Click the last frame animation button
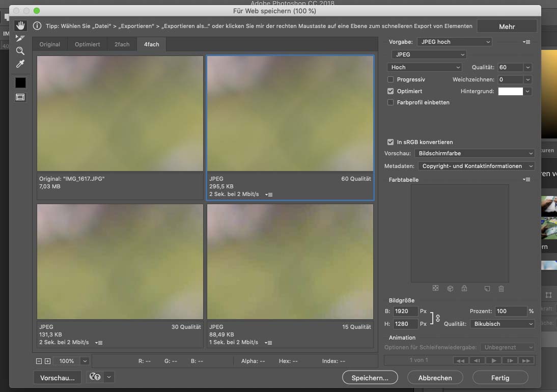The height and width of the screenshot is (392, 557). coord(526,360)
